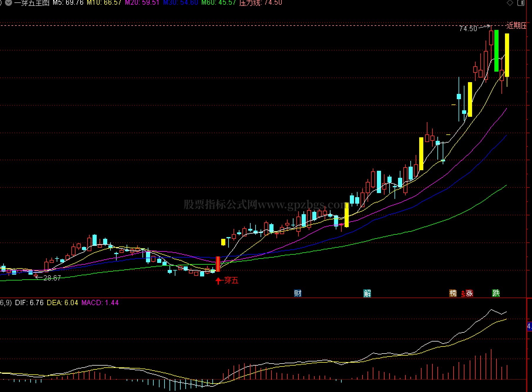Click the magenta M20 average label

142,3
